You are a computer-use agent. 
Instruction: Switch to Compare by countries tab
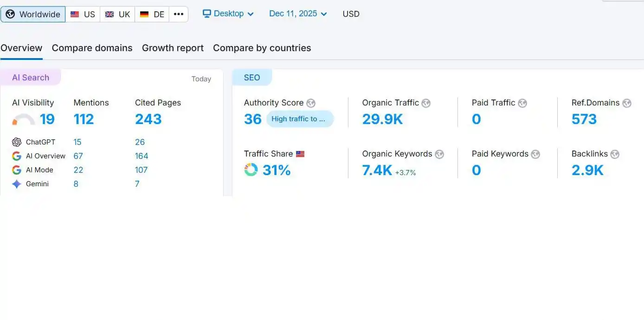(262, 48)
